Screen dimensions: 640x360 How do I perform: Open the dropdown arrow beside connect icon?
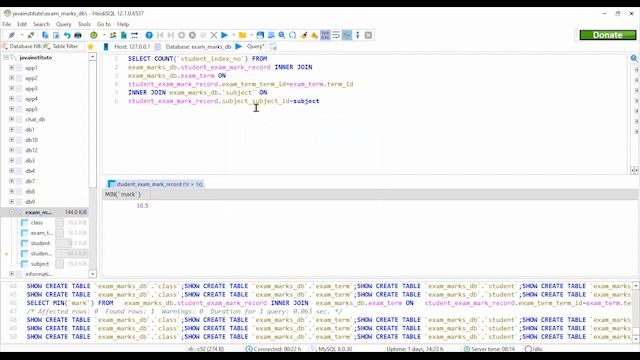coord(21,36)
